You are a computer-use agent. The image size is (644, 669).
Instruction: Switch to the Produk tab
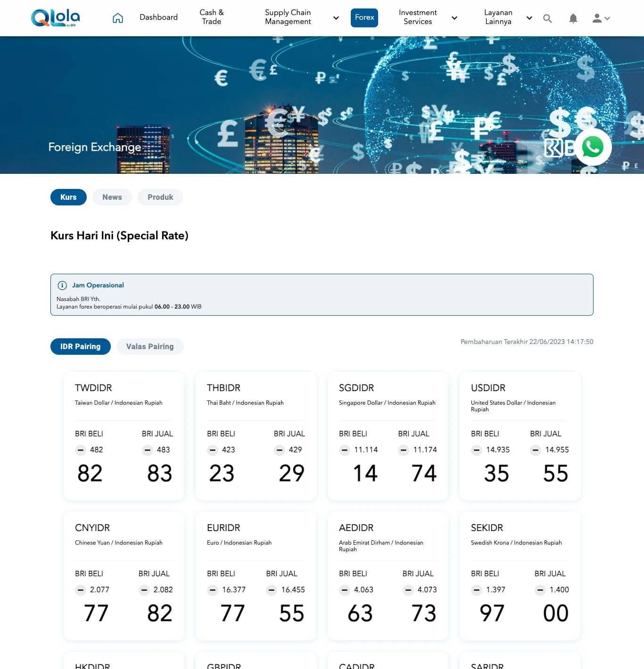(160, 197)
